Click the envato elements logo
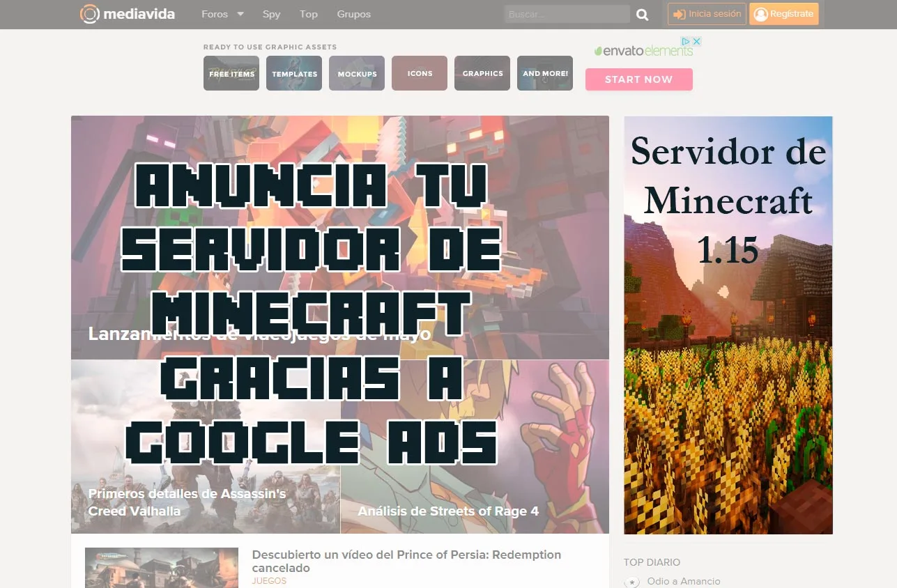 pos(643,51)
